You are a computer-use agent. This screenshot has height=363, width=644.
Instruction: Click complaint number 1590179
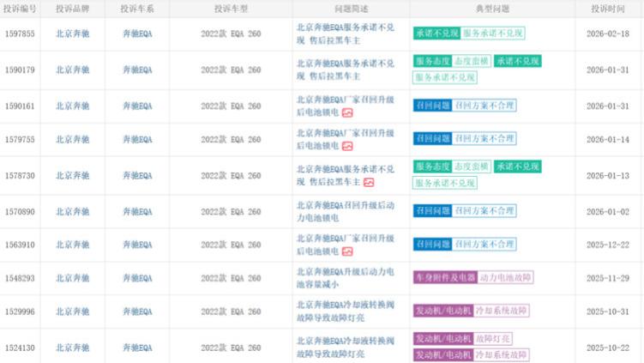point(20,70)
